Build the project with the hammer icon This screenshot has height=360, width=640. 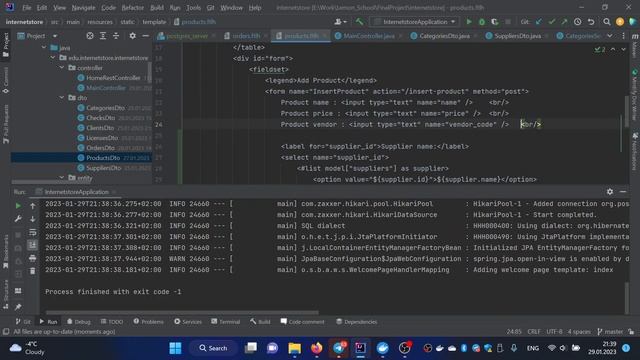[x=359, y=22]
